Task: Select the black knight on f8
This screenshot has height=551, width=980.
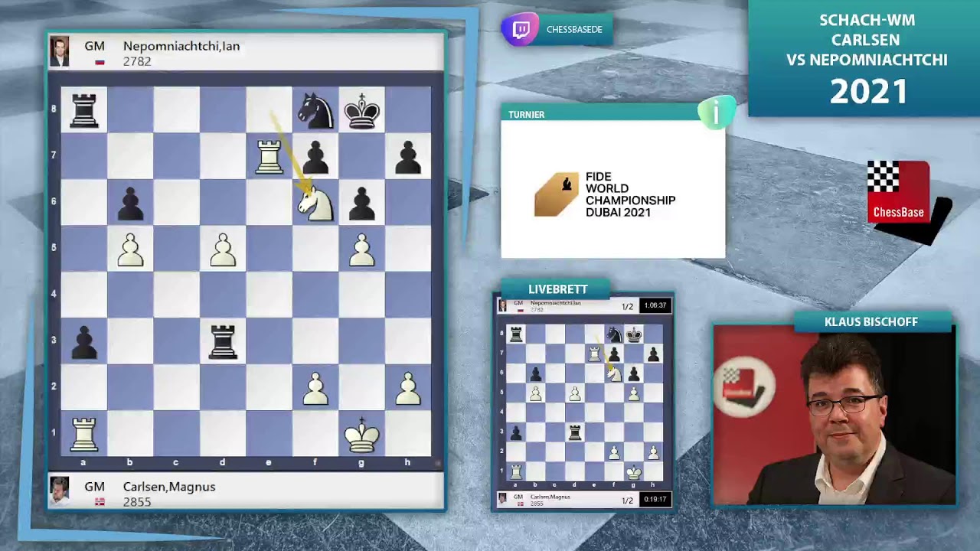Action: click(x=315, y=110)
